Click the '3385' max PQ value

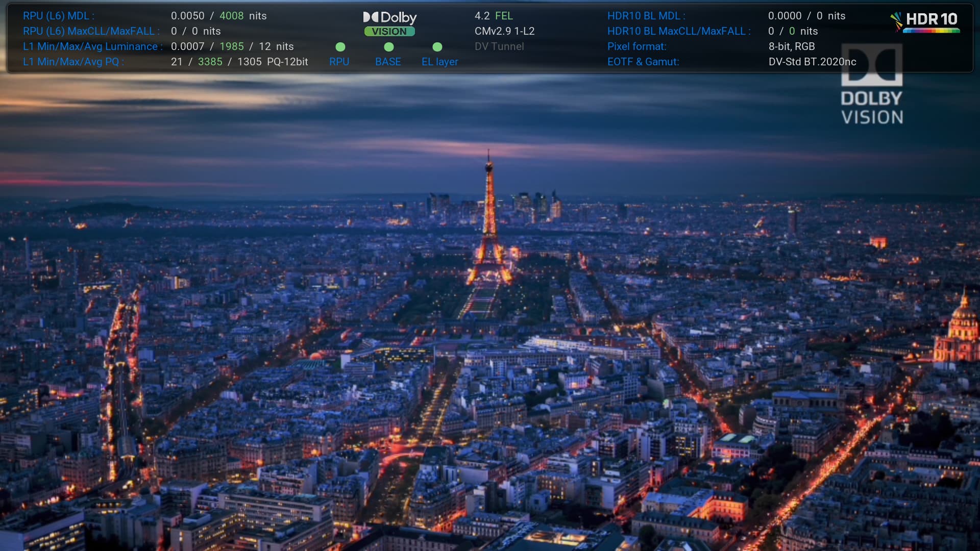210,62
